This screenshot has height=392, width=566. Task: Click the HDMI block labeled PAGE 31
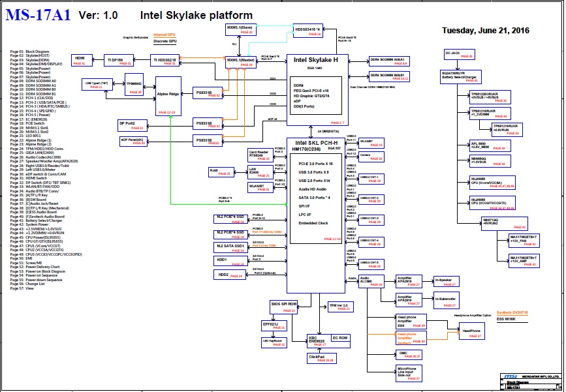click(82, 60)
